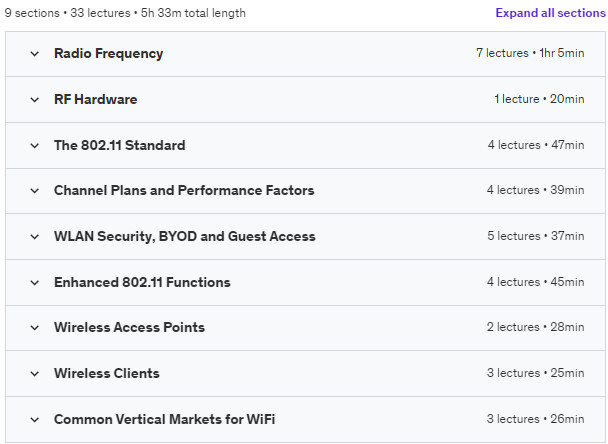Click '1 lecture • 20min' text
This screenshot has width=608, height=444.
click(539, 99)
